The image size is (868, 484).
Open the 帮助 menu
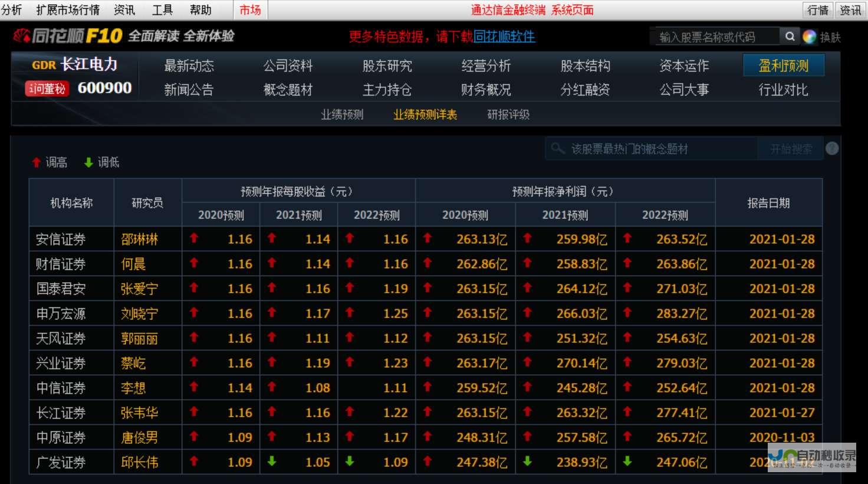point(200,10)
